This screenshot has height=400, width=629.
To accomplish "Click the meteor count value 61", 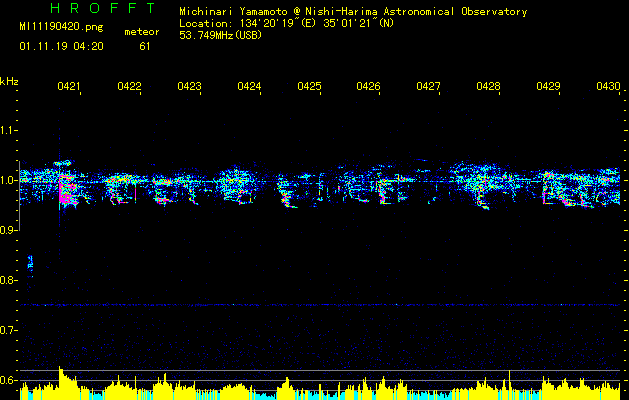I will 145,46.
